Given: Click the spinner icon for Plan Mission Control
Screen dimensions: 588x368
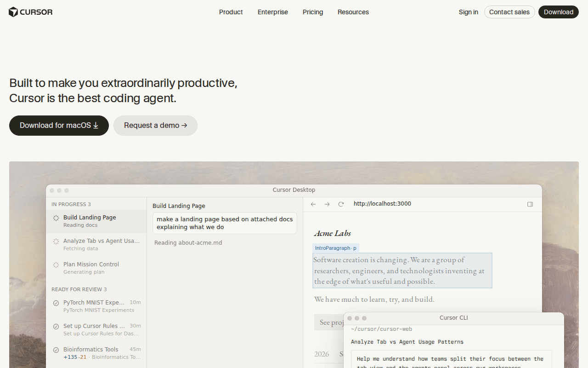Looking at the screenshot, I should pos(56,265).
